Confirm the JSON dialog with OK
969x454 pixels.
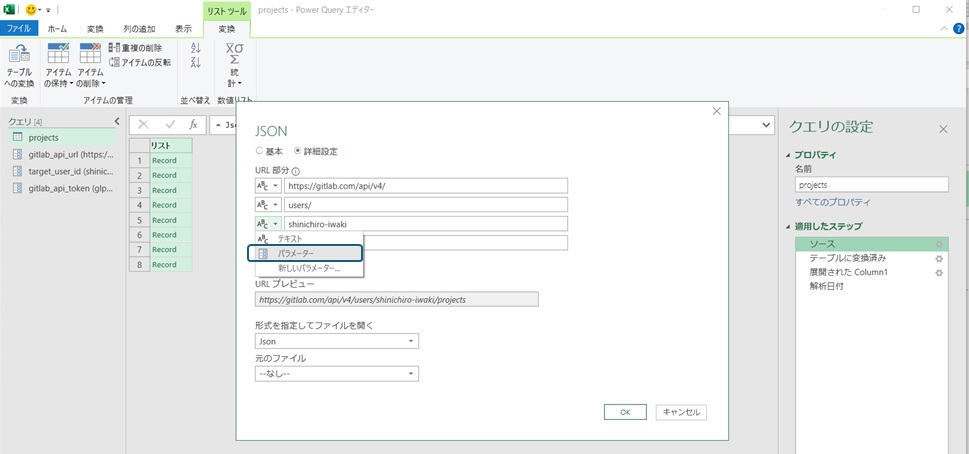click(625, 412)
